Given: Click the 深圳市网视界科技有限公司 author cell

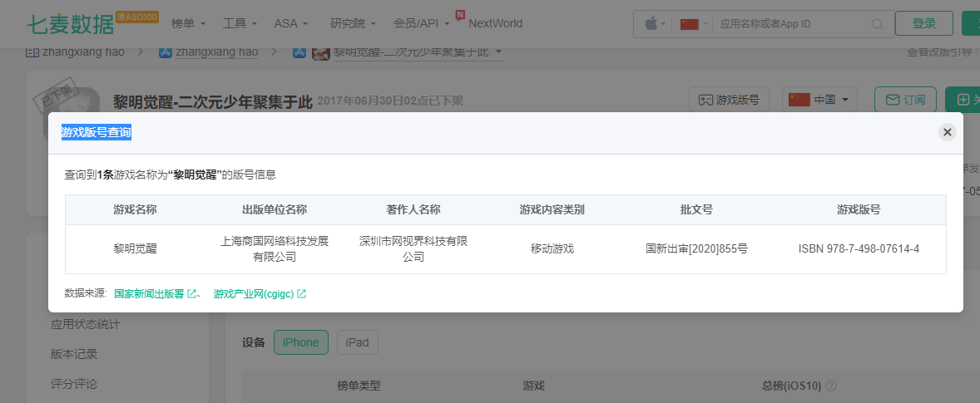Looking at the screenshot, I should click(413, 249).
